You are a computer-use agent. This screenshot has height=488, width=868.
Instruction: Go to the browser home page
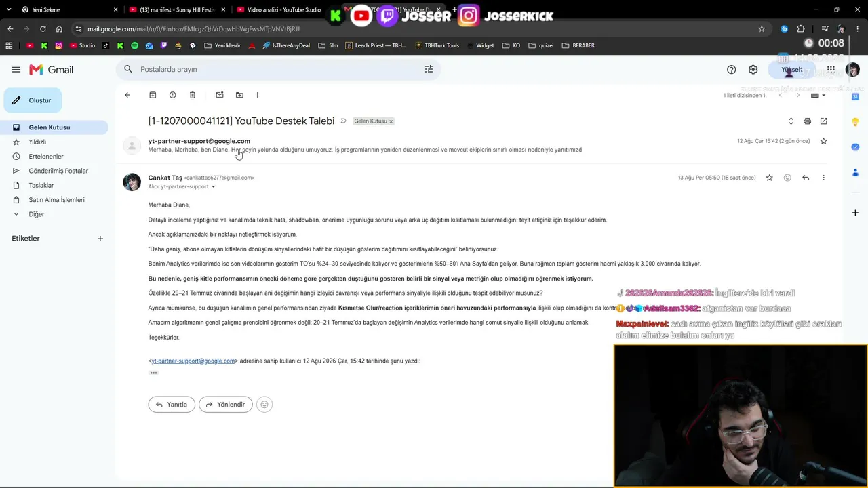point(60,29)
